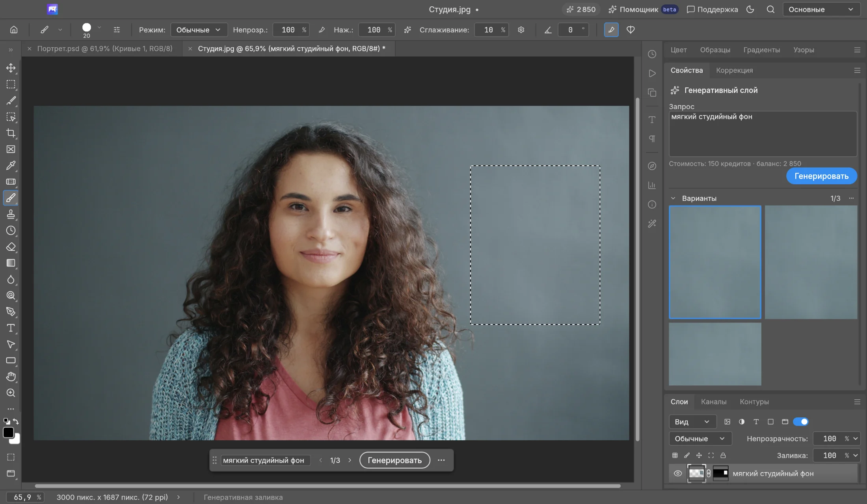Open Поддержка support link
Image resolution: width=867 pixels, height=504 pixels.
712,9
